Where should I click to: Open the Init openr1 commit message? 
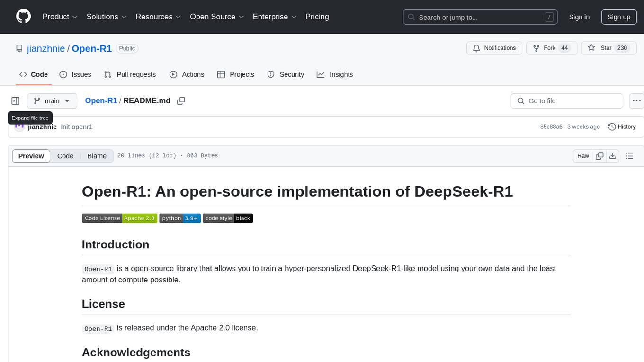coord(77,127)
